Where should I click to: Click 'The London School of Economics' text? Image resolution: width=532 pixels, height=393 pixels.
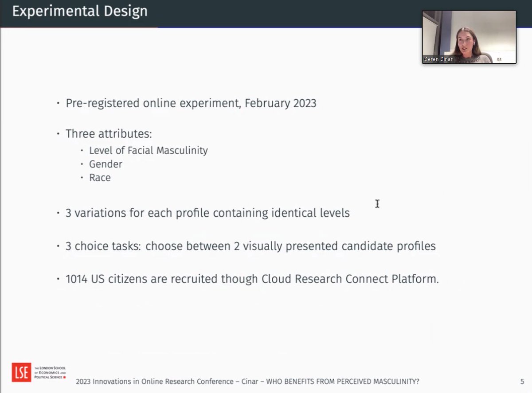[x=50, y=373]
